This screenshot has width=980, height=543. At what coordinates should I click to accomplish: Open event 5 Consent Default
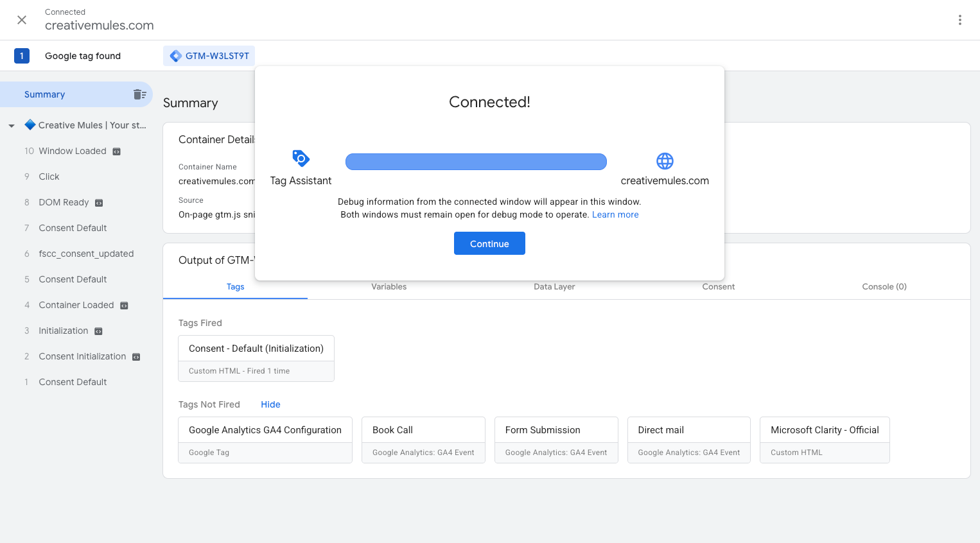click(x=73, y=279)
